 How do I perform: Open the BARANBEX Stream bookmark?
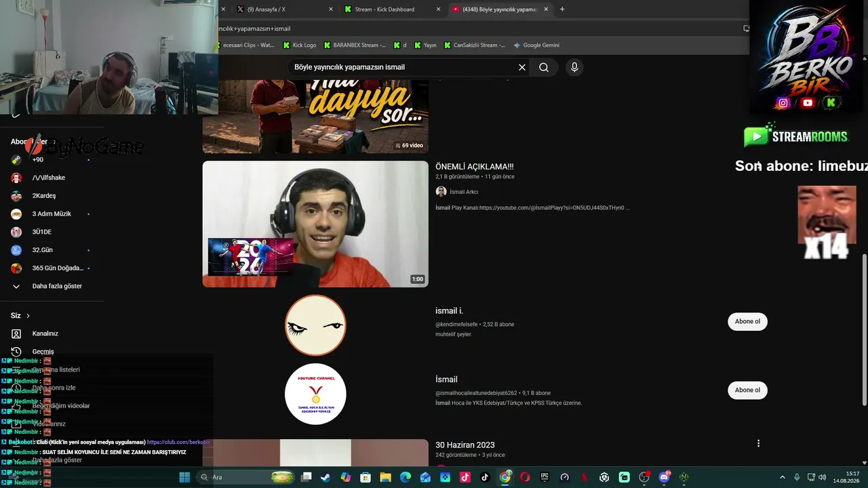[355, 45]
